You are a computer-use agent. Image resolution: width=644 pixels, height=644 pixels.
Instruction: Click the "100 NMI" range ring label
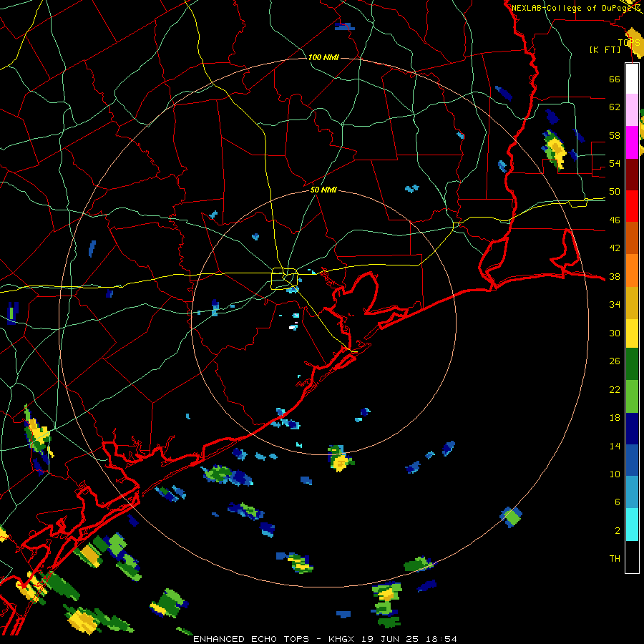coord(323,57)
